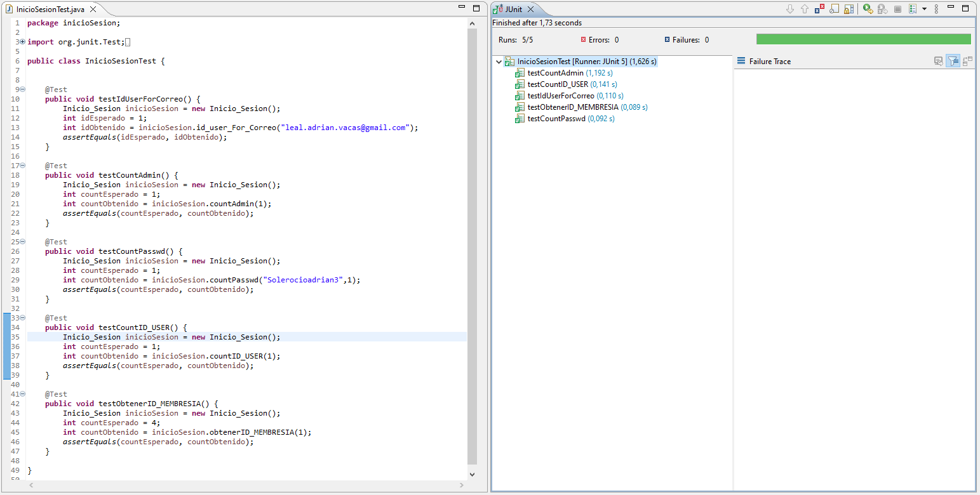The width and height of the screenshot is (980, 495).
Task: Click the testIdUserForCorreo test icon
Action: coord(520,96)
